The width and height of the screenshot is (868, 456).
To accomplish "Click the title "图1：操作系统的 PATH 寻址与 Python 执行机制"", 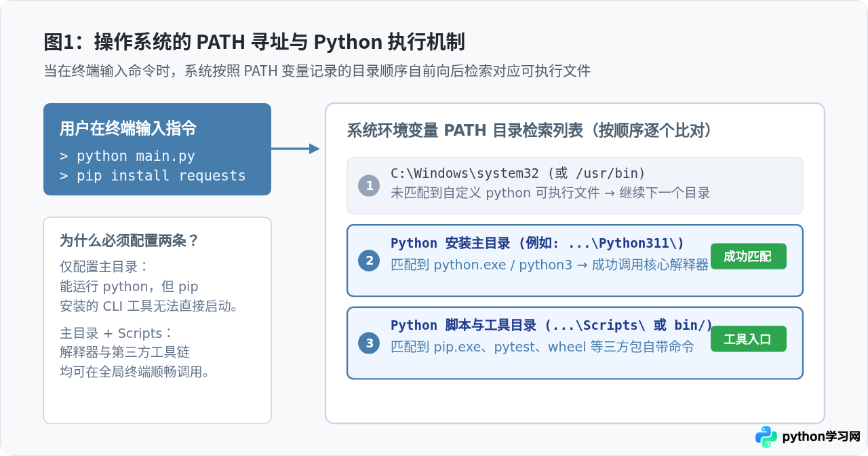I will click(x=254, y=42).
